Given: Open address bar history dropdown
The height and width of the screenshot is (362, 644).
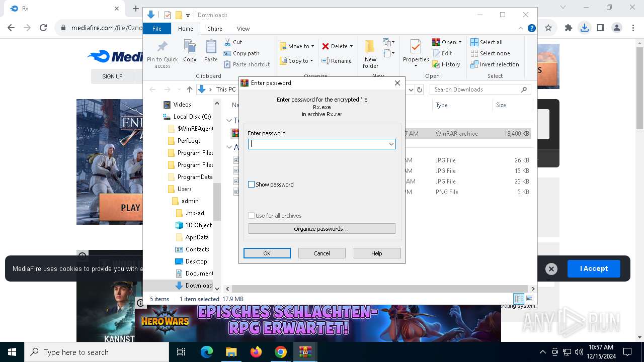Looking at the screenshot, I should pyautogui.click(x=411, y=89).
